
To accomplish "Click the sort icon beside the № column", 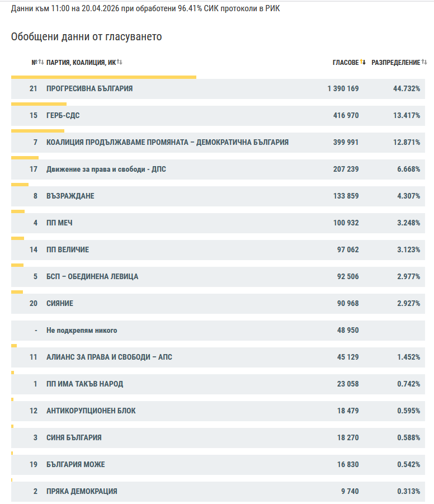I will tap(41, 62).
